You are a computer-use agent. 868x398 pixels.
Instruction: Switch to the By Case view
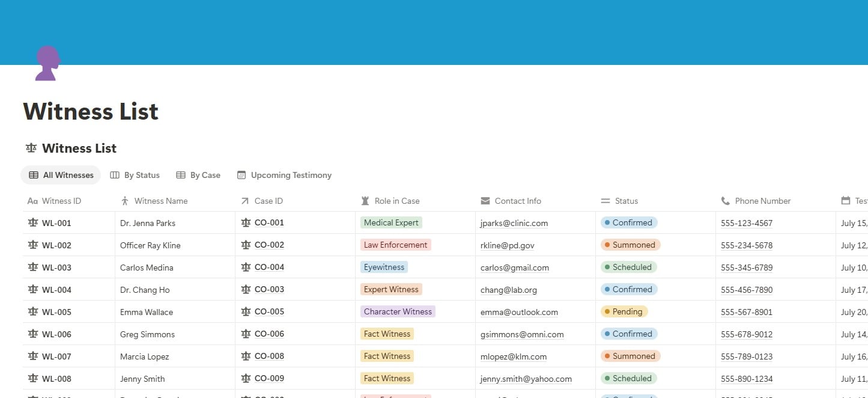tap(198, 175)
